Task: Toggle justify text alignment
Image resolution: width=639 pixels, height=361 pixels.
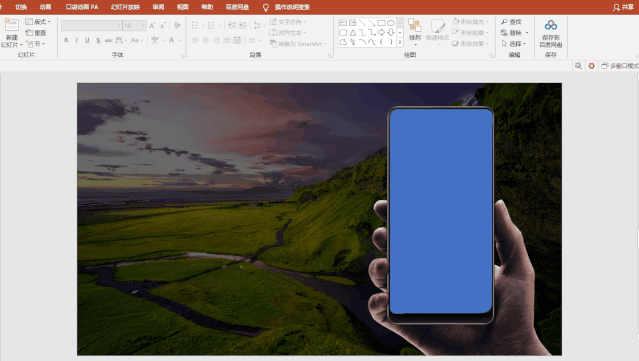Action: [227, 40]
